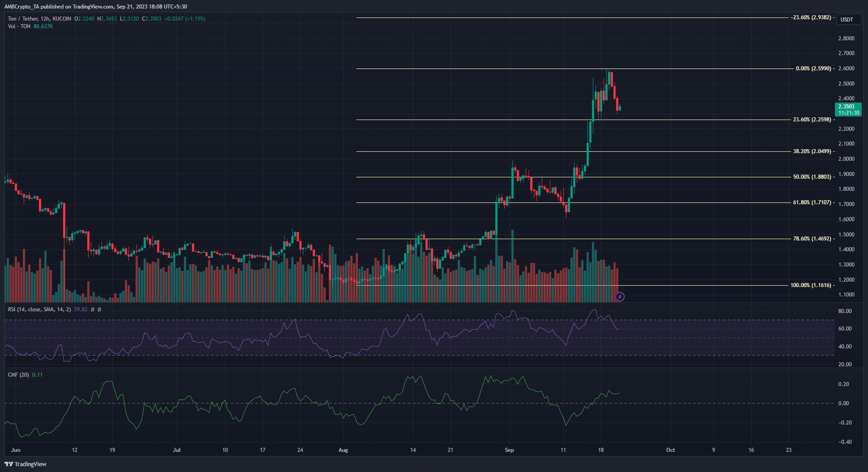Open the TradingView logo at bottom
Screen dimensions: 868x472
[x=26, y=464]
